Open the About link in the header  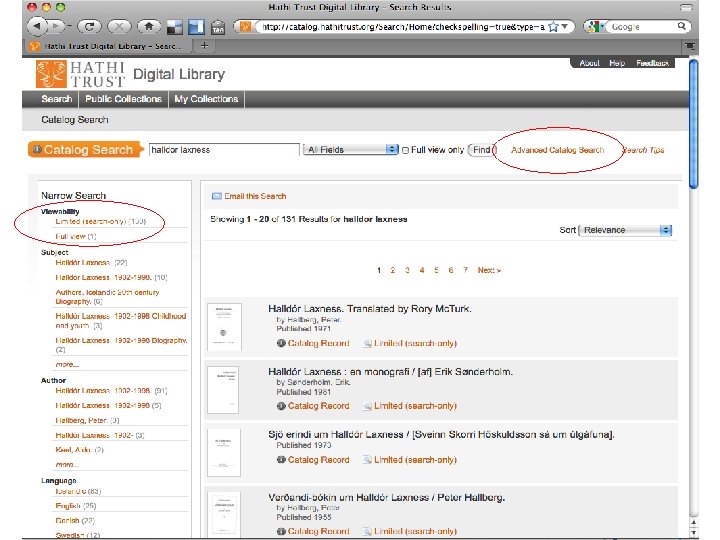click(589, 63)
